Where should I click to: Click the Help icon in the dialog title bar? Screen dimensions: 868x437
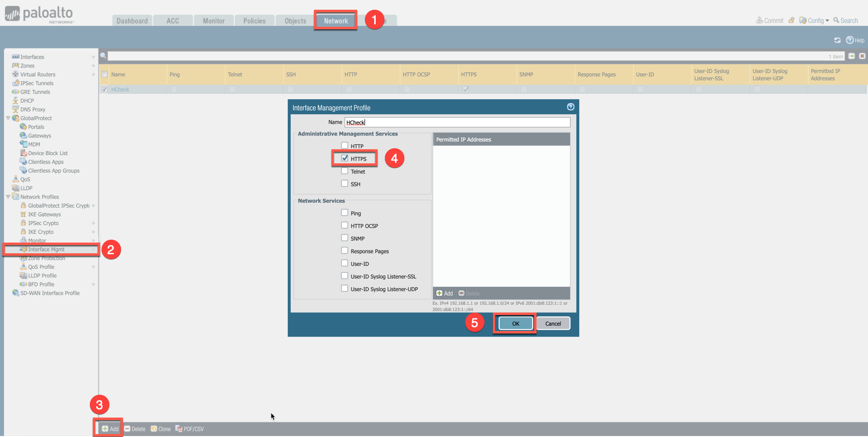(x=571, y=107)
